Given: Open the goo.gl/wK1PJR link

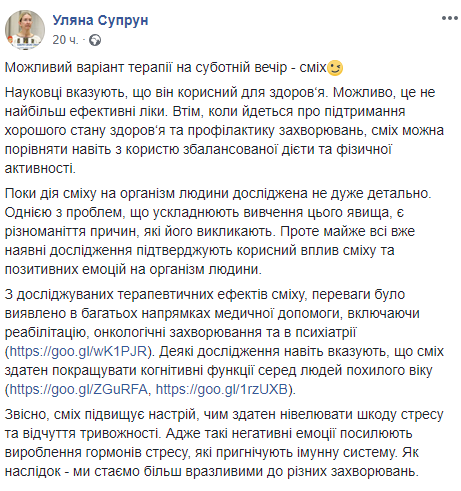Looking at the screenshot, I should [x=78, y=351].
